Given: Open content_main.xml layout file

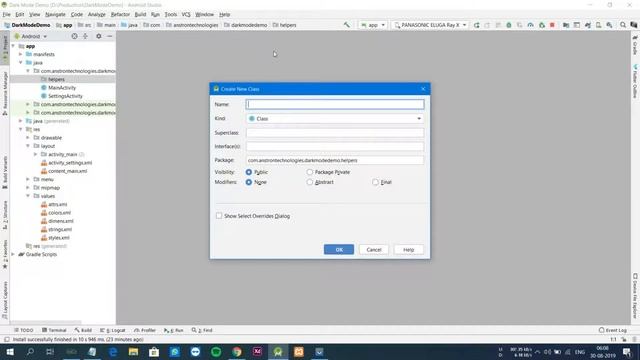Looking at the screenshot, I should pos(67,171).
